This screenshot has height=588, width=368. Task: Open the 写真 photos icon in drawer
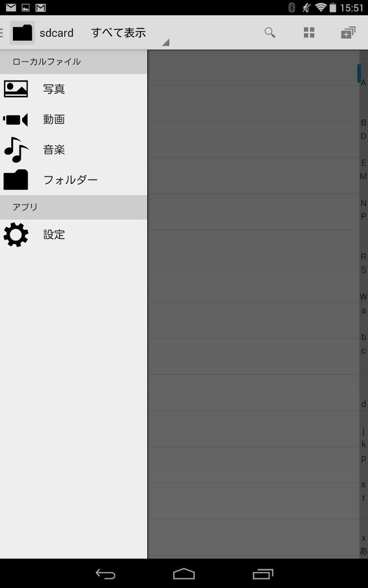point(16,89)
